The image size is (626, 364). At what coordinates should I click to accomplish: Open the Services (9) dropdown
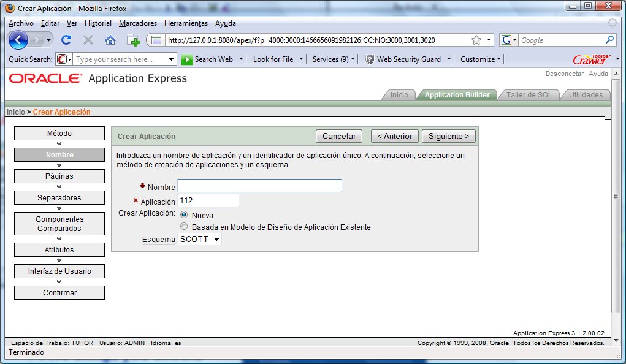tap(333, 59)
